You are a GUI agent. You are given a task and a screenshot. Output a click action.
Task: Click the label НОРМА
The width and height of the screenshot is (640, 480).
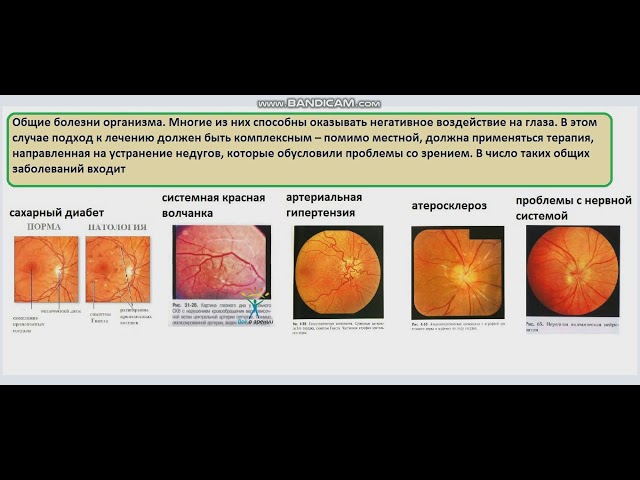(44, 227)
